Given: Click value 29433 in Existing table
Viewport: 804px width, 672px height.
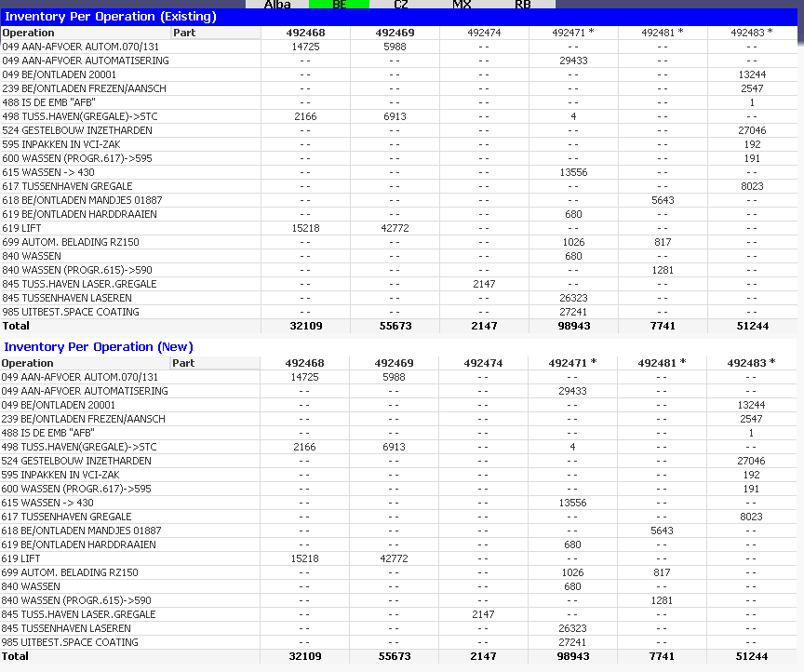Looking at the screenshot, I should pyautogui.click(x=573, y=60).
